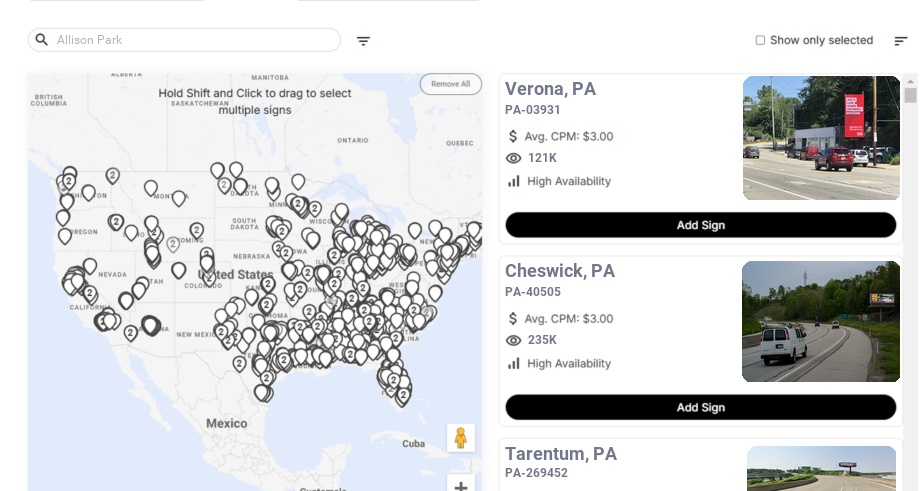This screenshot has width=920, height=491.
Task: Click the Verona, PA listing title
Action: coord(550,89)
